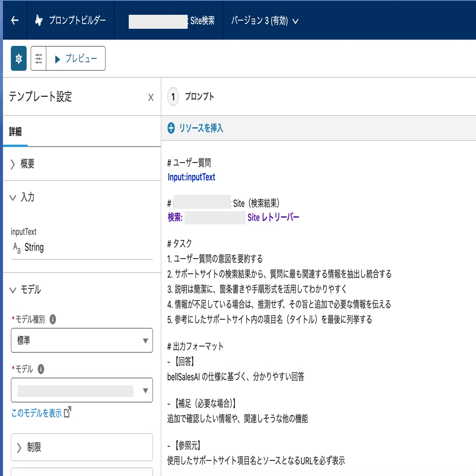
Task: Click the info icon next to モデル label
Action: point(41,369)
